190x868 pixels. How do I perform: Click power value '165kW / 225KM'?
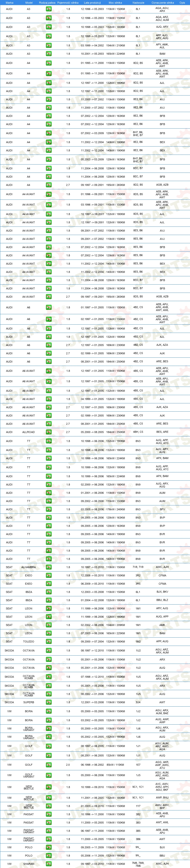point(116,633)
